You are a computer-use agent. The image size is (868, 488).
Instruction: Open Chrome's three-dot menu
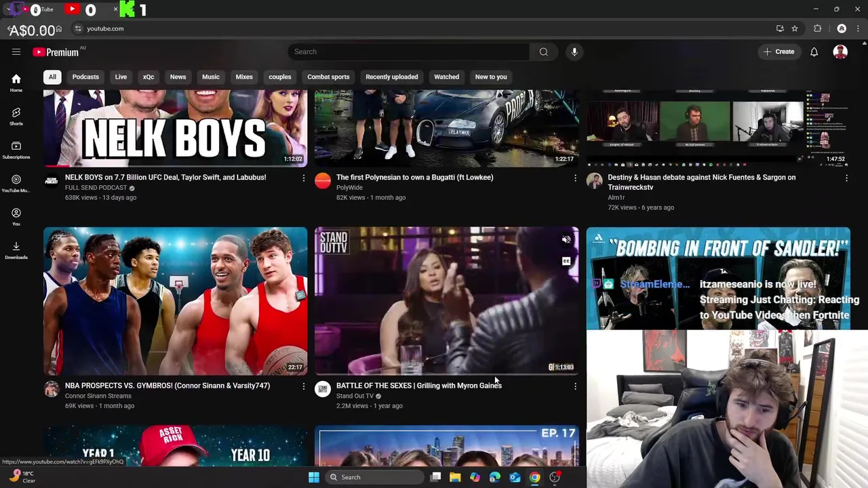click(x=856, y=28)
